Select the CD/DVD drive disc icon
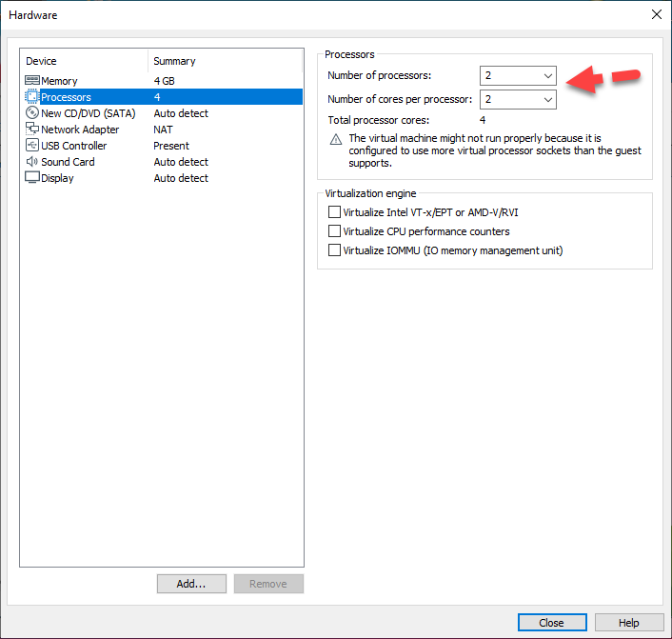This screenshot has width=672, height=639. point(31,113)
